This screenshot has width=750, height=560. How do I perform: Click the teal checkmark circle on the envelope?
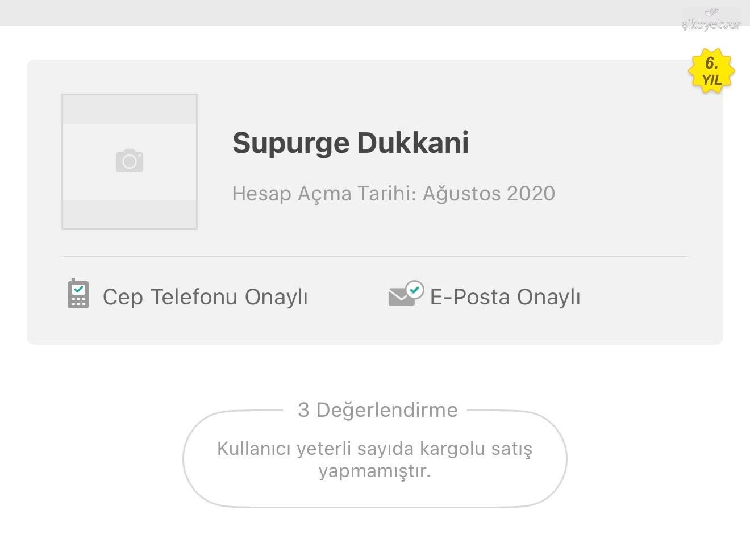[415, 289]
